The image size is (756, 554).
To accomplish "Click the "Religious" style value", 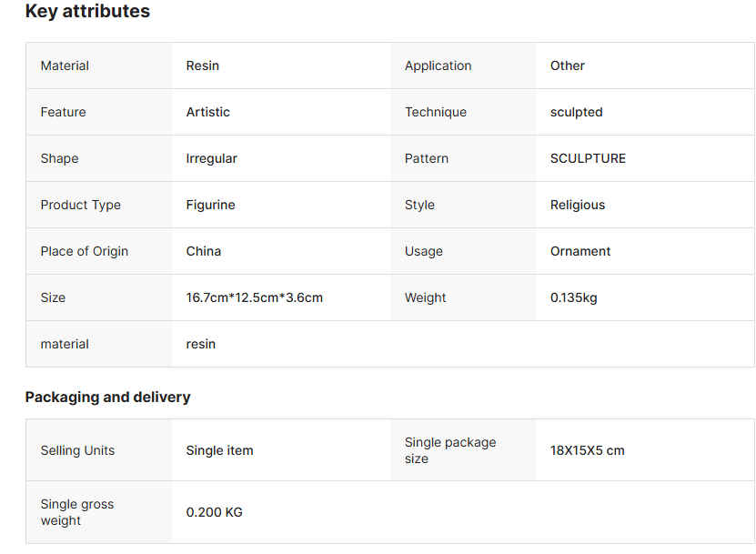I will click(x=577, y=205).
